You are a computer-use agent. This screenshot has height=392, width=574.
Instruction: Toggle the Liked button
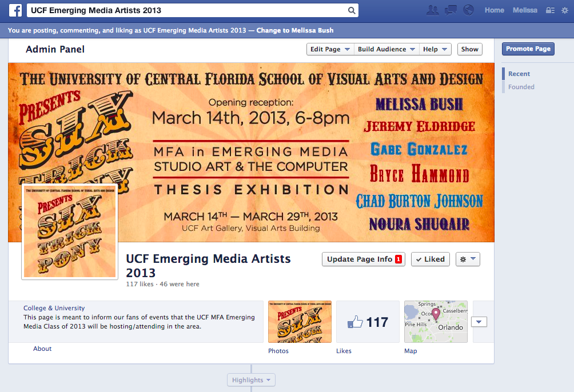(x=430, y=259)
